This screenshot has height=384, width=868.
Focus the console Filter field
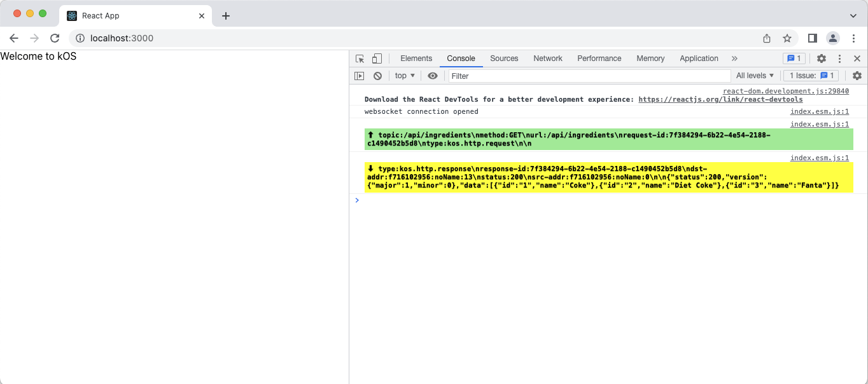[589, 76]
